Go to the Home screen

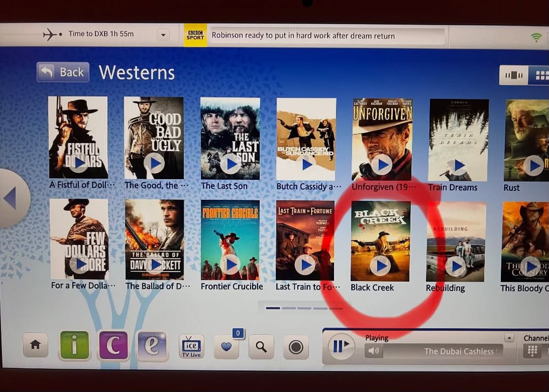[x=36, y=345]
